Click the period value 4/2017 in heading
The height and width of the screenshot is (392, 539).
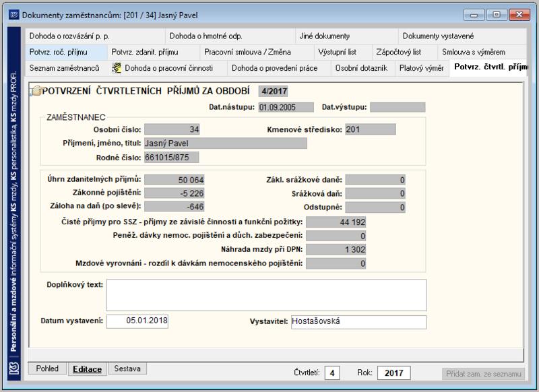pyautogui.click(x=274, y=92)
